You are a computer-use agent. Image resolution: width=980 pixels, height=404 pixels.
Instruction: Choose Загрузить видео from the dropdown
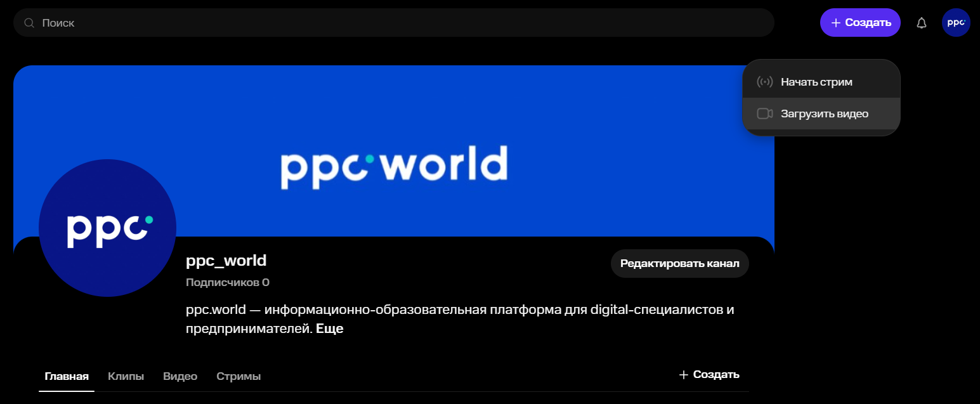pyautogui.click(x=821, y=114)
